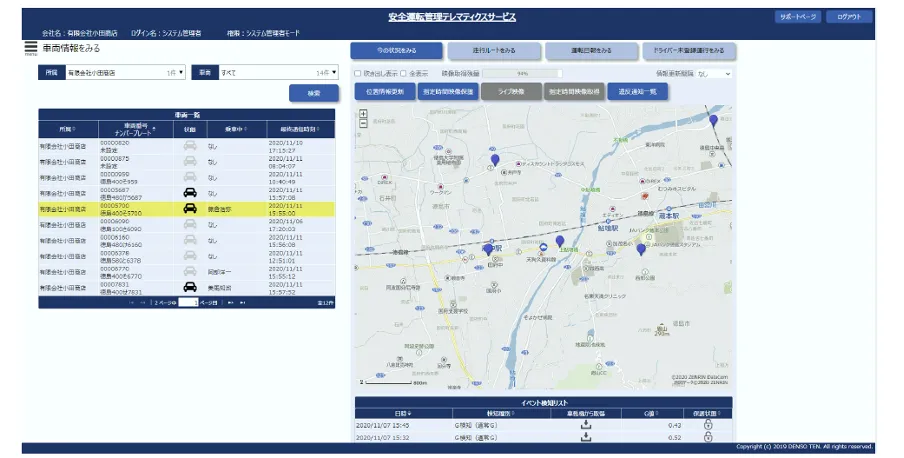Open the 違反通知一覧 list button

(x=638, y=92)
